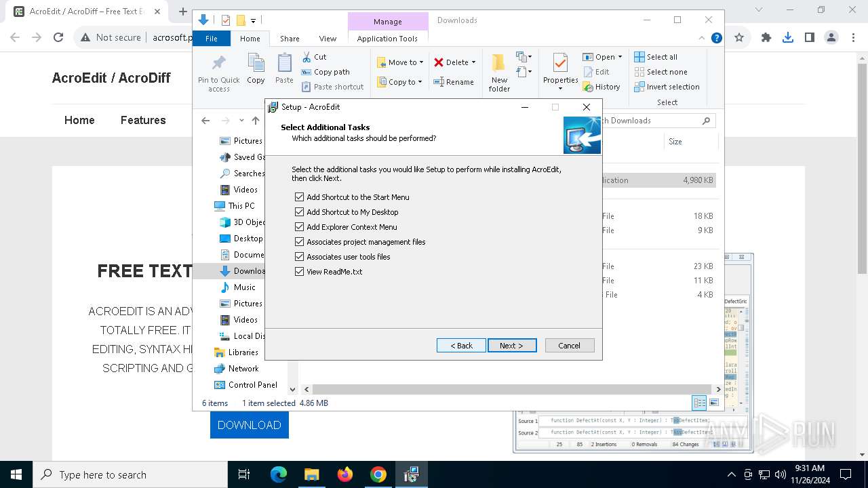Open Quick Access Toolbar customize arrow
The image size is (868, 488).
[253, 20]
